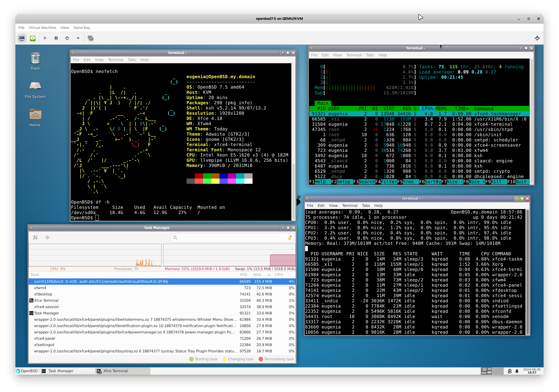Screen dimensions: 559x392
Task: Click the panel clock showing 18:57
Action: pos(532,371)
